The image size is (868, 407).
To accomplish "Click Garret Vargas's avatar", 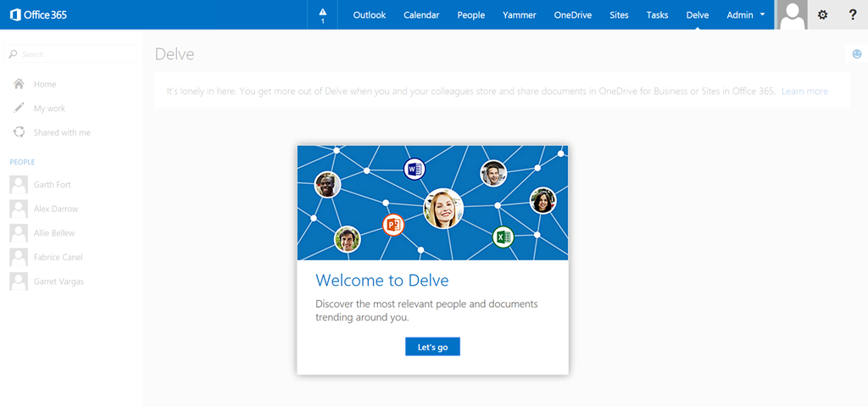I will (x=19, y=282).
